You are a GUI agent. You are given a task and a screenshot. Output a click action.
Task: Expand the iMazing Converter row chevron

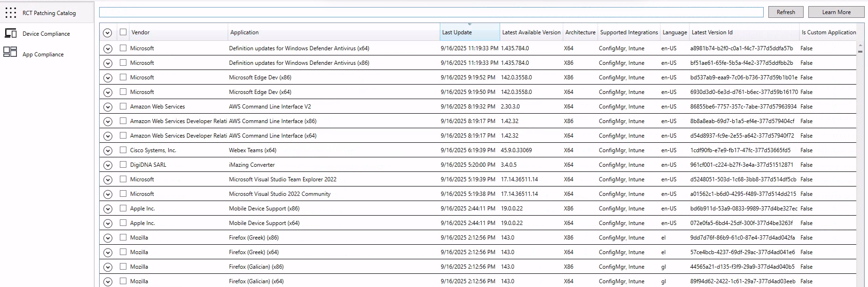[108, 165]
